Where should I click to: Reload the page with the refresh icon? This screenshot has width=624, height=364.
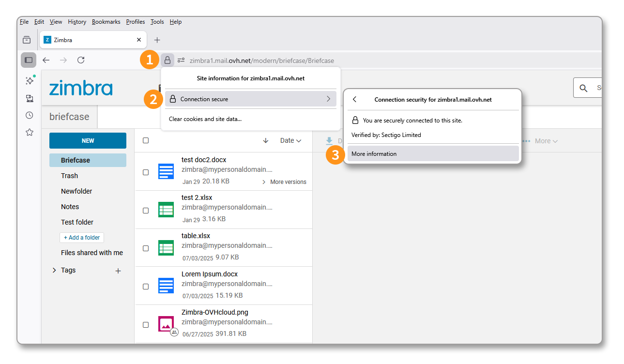coord(81,60)
